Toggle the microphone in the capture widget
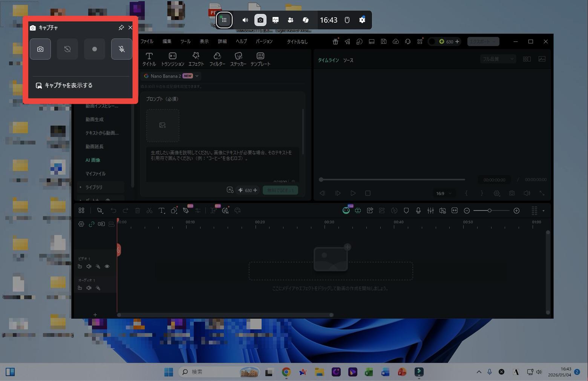The width and height of the screenshot is (588, 381). click(122, 49)
